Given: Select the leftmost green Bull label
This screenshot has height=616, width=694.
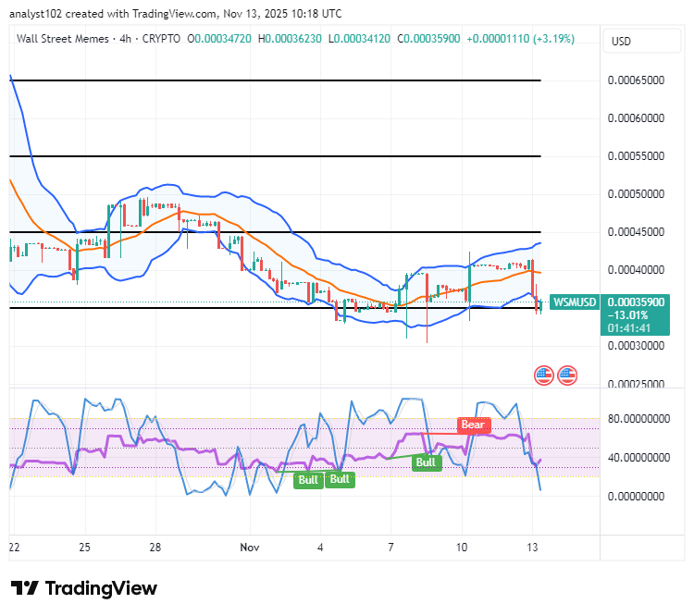Looking at the screenshot, I should tap(308, 480).
